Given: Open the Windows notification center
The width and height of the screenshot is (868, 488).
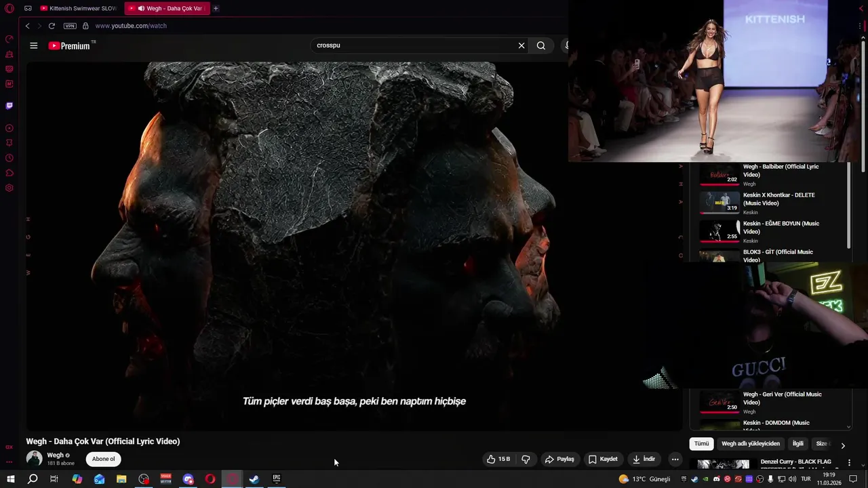Looking at the screenshot, I should [853, 479].
